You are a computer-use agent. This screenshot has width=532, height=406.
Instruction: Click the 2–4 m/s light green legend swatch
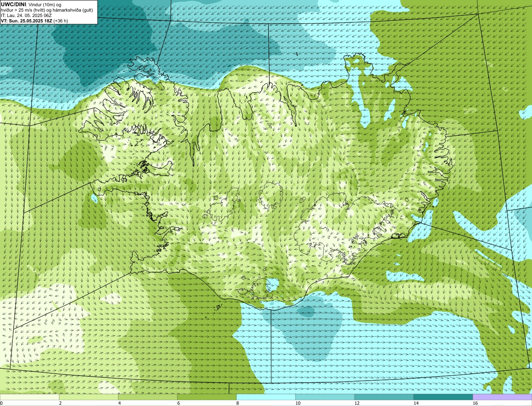click(x=89, y=397)
